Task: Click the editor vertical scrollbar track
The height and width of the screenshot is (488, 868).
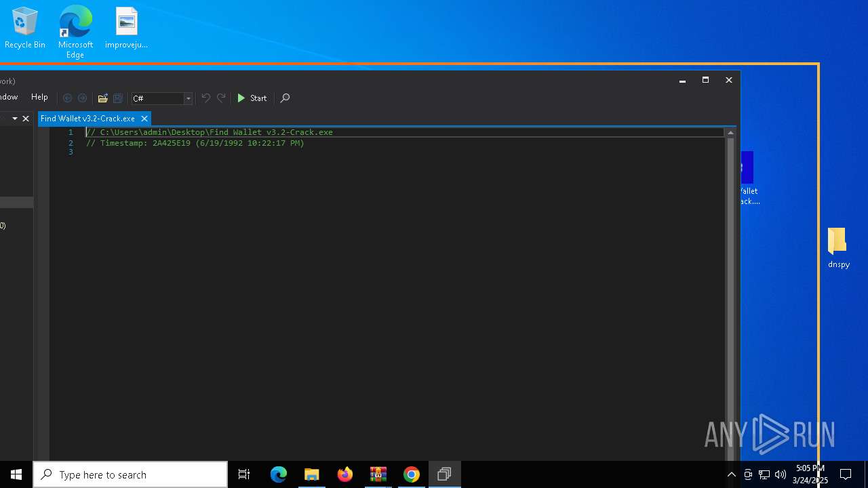Action: pos(730,298)
